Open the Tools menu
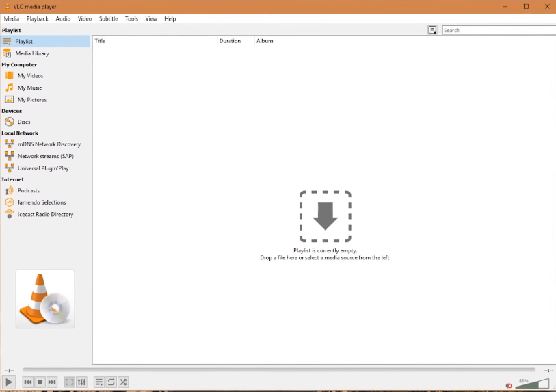This screenshot has width=556, height=392. (x=131, y=18)
